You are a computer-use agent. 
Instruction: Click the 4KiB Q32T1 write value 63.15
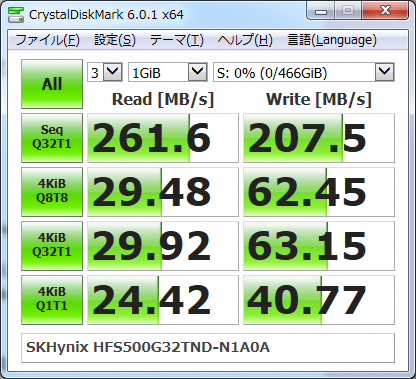[x=319, y=246]
